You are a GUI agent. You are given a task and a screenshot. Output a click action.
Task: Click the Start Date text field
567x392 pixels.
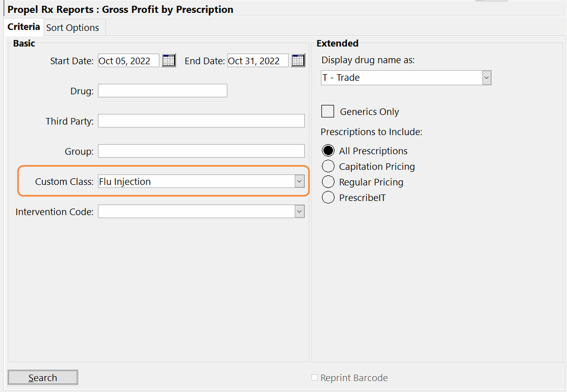click(x=128, y=61)
